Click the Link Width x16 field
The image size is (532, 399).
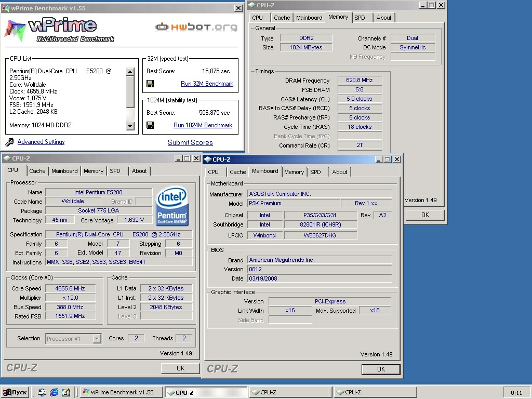tap(290, 311)
